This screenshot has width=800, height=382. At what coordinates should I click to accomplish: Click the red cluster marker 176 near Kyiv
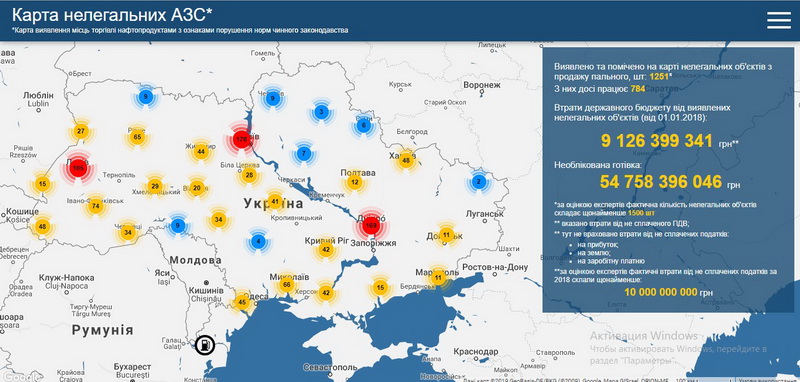(x=241, y=139)
